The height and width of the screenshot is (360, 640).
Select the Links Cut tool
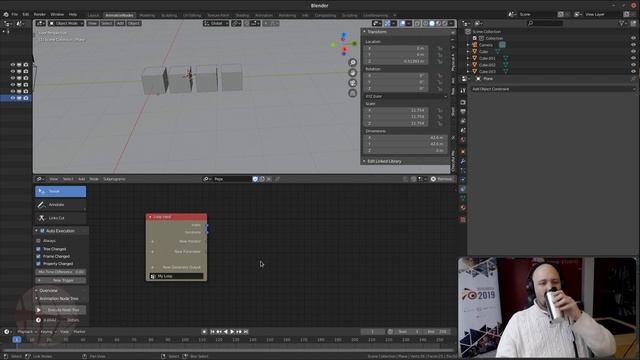(60, 218)
